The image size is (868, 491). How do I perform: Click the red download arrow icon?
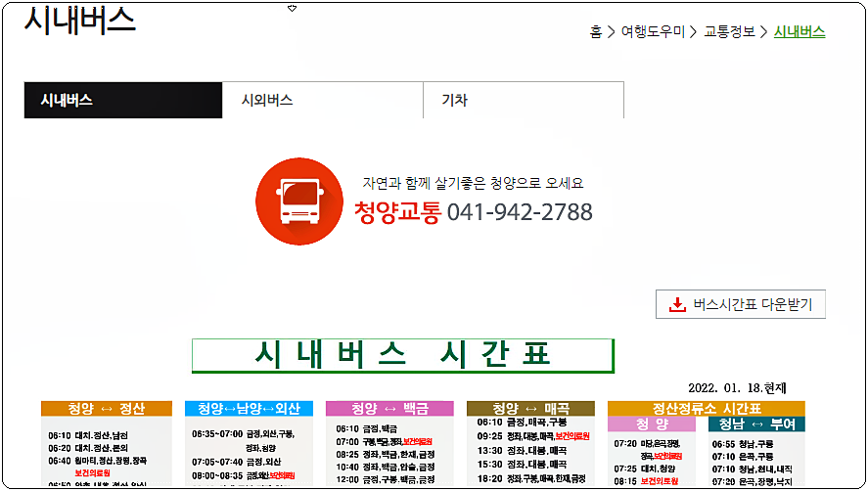[677, 304]
